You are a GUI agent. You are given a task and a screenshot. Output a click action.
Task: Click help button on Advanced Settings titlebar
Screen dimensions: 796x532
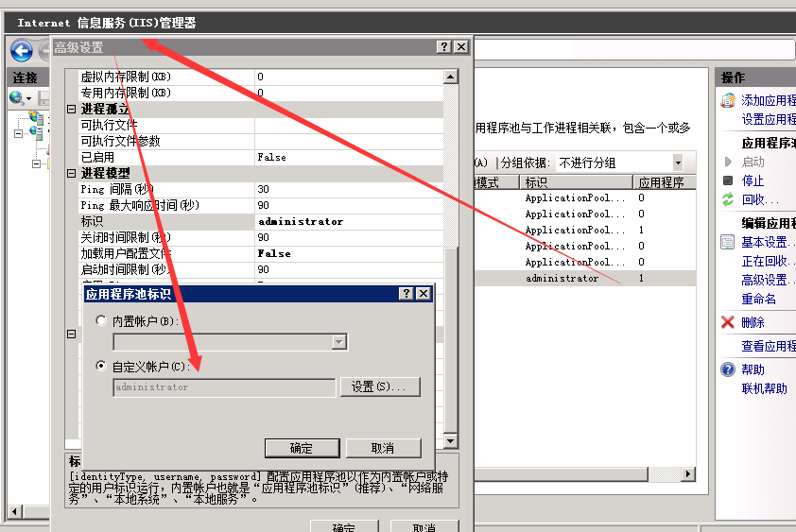click(444, 46)
